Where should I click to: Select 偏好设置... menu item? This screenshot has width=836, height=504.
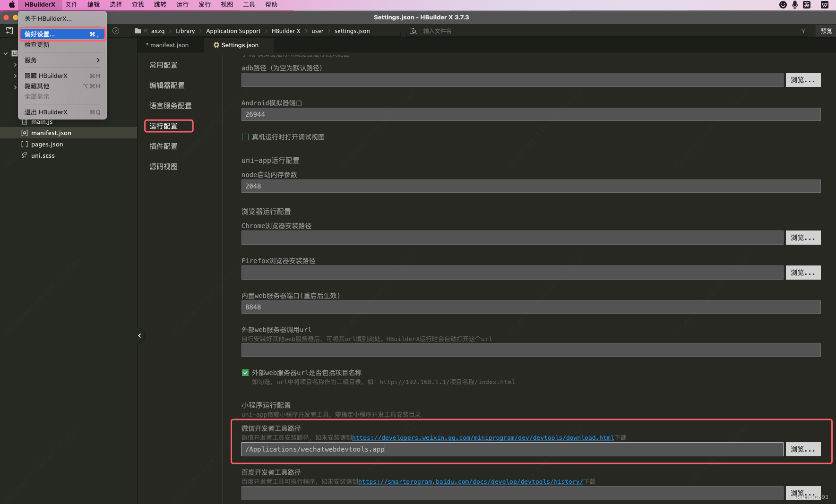pos(62,34)
